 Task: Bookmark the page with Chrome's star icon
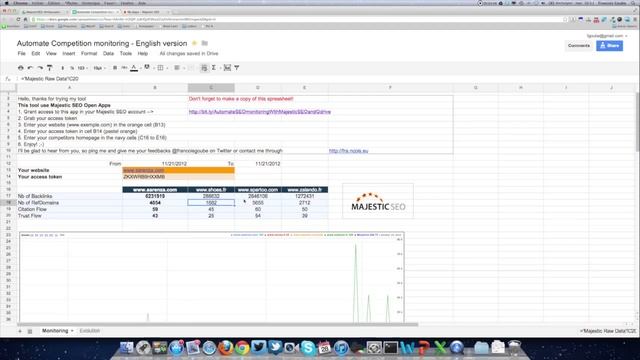tap(565, 19)
